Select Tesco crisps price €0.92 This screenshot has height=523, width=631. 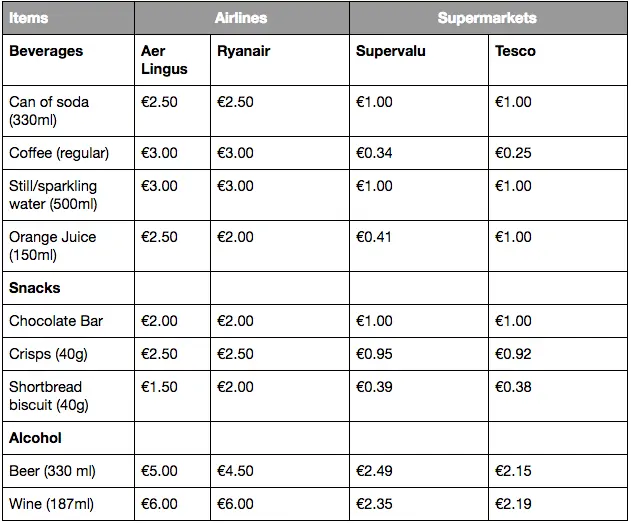tap(513, 354)
